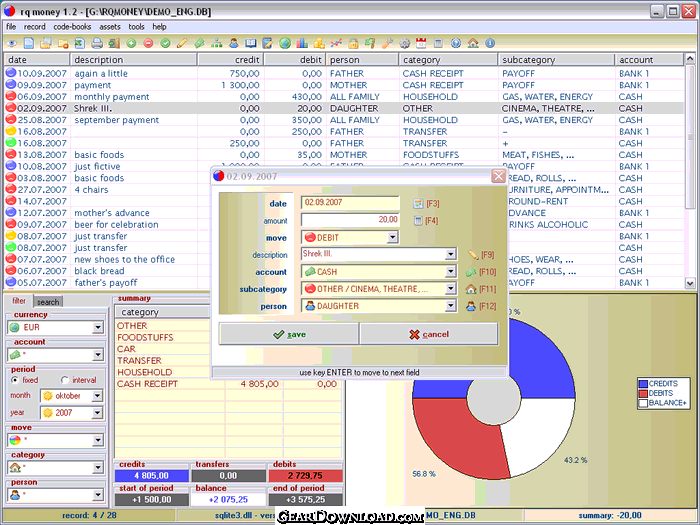The width and height of the screenshot is (700, 525).
Task: Sort by the subcategory column header
Action: (556, 59)
